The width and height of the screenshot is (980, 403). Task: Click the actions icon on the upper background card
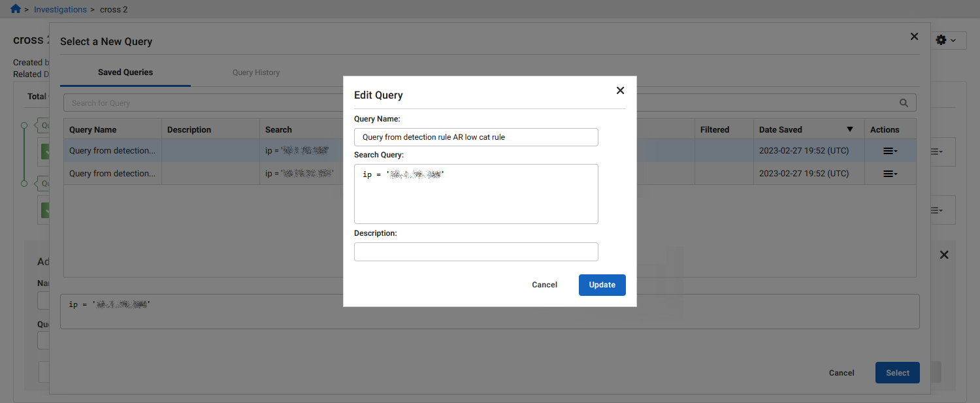point(937,152)
